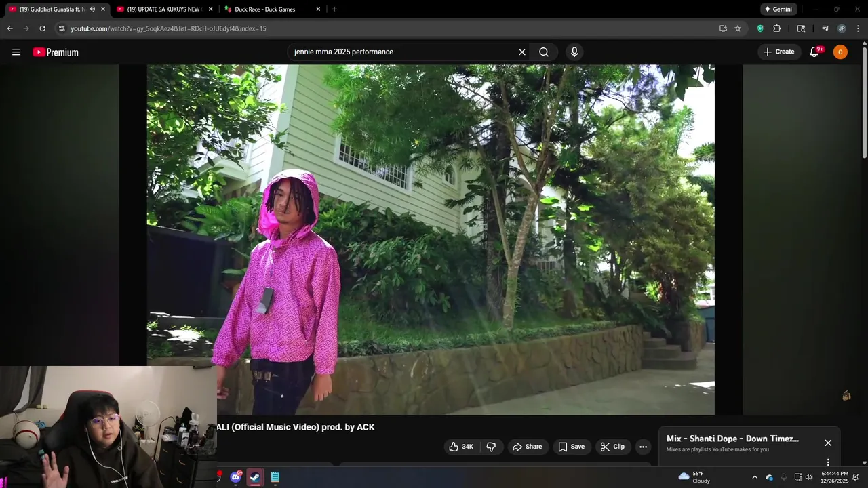Like the video with 34K likes

tap(461, 447)
